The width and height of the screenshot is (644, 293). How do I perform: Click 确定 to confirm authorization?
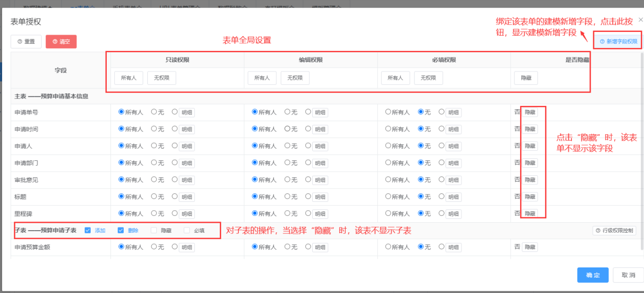(592, 275)
